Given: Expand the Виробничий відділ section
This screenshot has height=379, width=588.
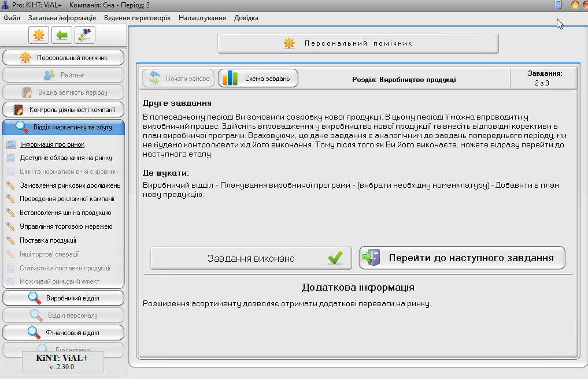Looking at the screenshot, I should tap(64, 298).
